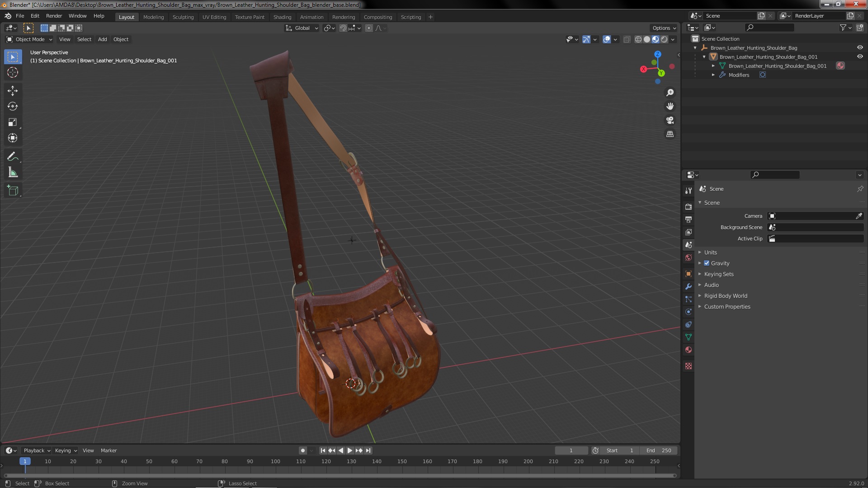Activate the Move tool

(x=13, y=91)
